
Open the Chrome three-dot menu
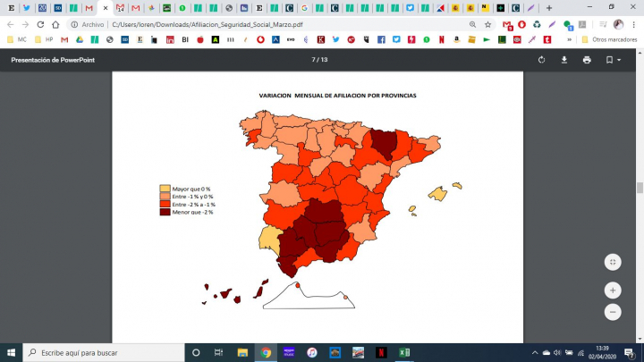coord(634,25)
